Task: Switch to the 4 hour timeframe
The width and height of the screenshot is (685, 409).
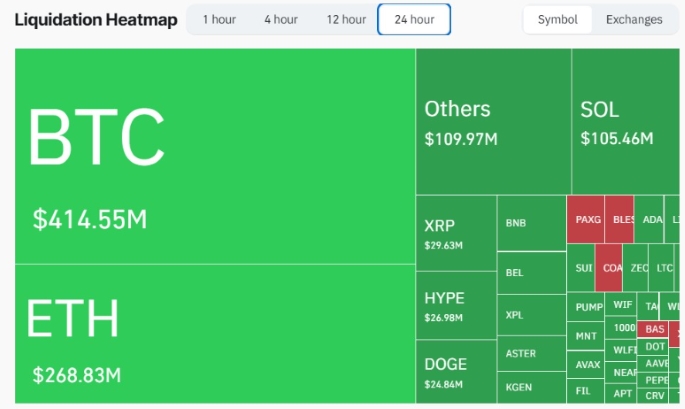Action: click(x=281, y=19)
